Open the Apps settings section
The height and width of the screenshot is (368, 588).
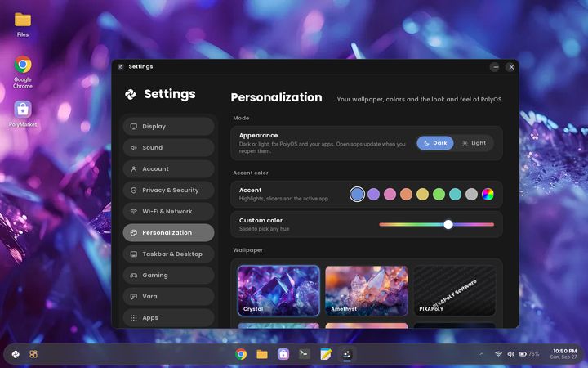[168, 317]
